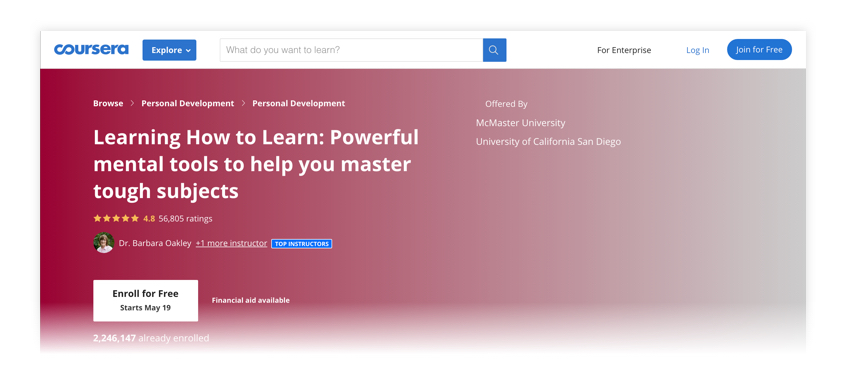845x365 pixels.
Task: Click "Financial aid available" link
Action: pyautogui.click(x=251, y=300)
